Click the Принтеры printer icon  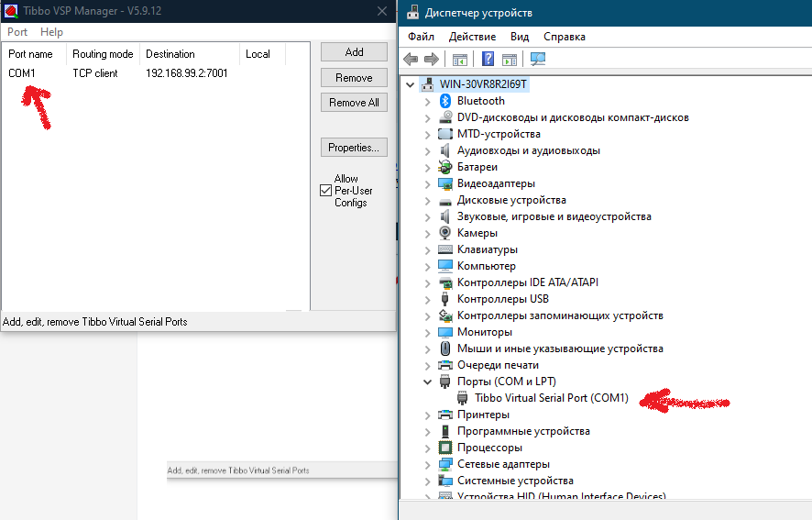click(x=444, y=415)
